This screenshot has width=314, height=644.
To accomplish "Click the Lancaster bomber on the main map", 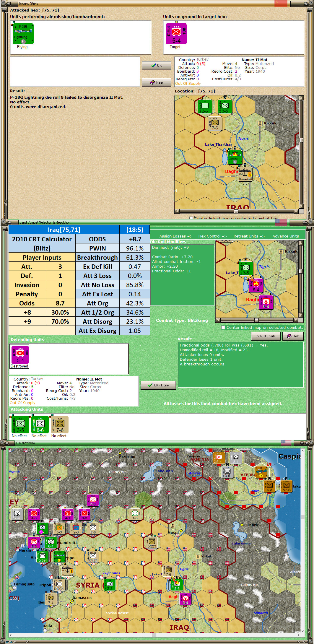I will [68, 571].
